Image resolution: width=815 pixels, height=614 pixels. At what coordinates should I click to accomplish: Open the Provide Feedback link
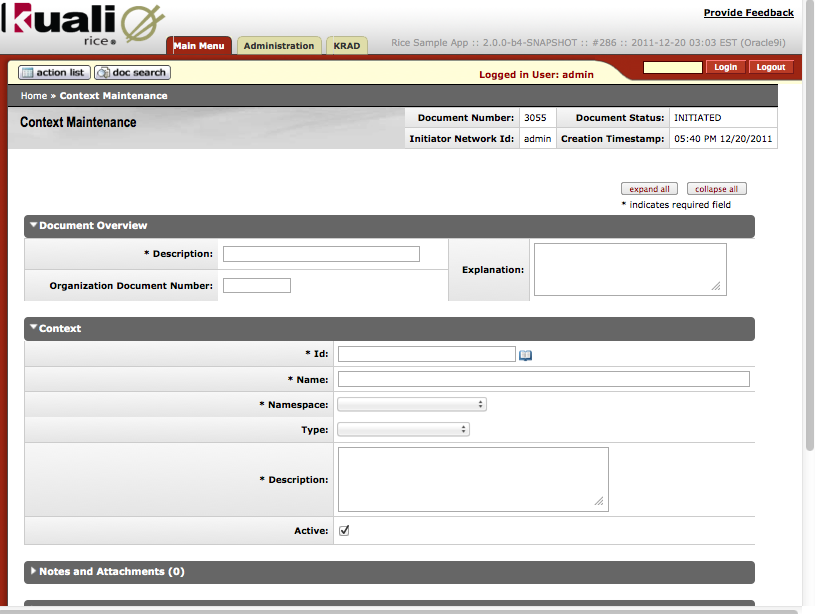748,13
